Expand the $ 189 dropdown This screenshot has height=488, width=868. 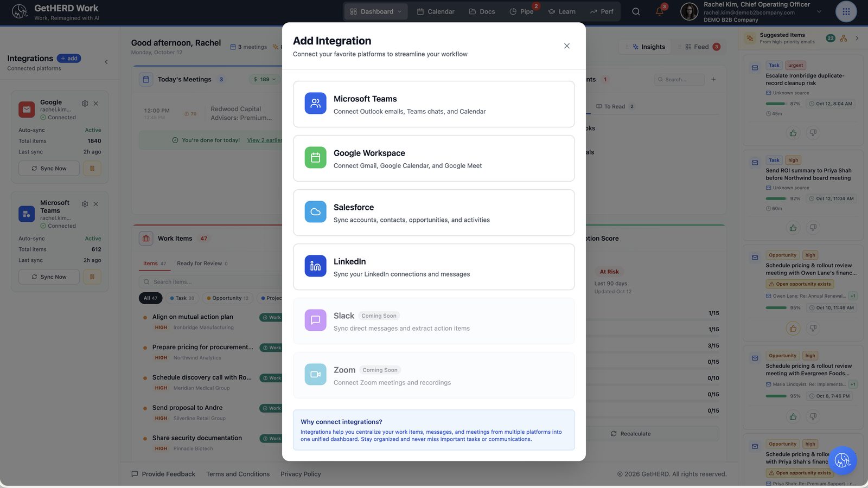[265, 79]
